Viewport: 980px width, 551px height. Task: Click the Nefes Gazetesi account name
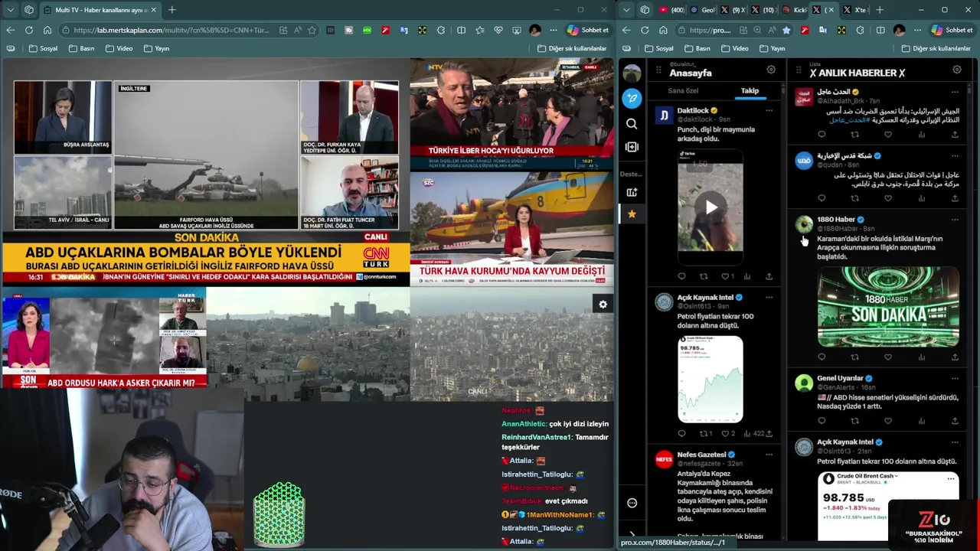tap(701, 455)
